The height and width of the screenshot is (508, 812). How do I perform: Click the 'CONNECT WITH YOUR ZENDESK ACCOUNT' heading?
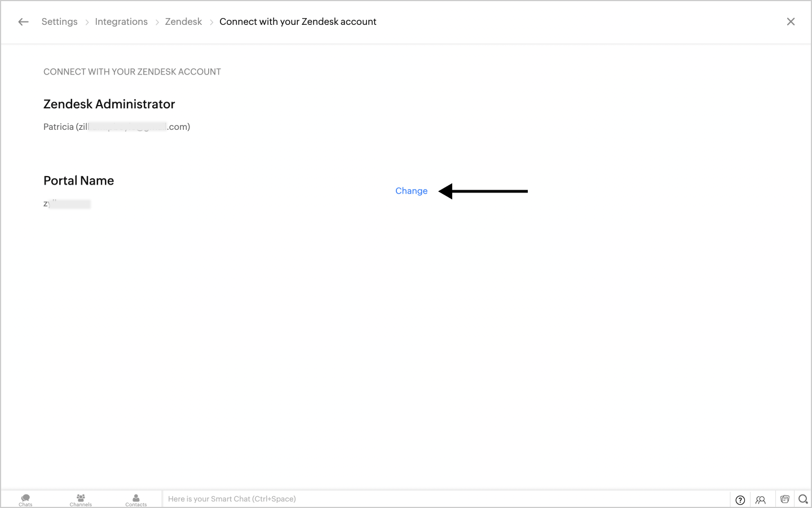pyautogui.click(x=132, y=72)
